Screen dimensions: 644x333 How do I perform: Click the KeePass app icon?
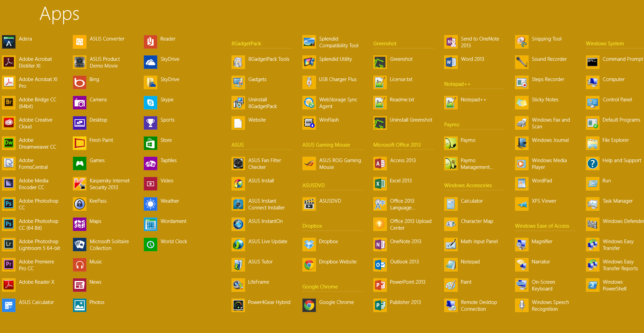click(80, 204)
